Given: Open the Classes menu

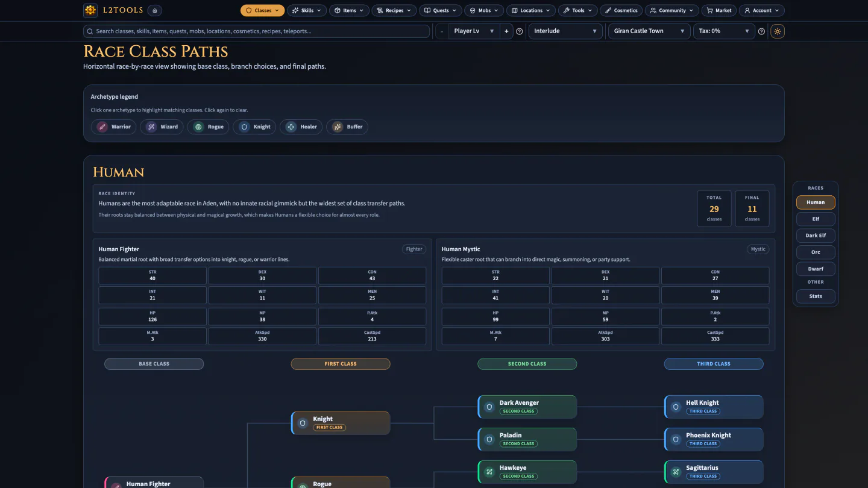Looking at the screenshot, I should click(x=262, y=10).
